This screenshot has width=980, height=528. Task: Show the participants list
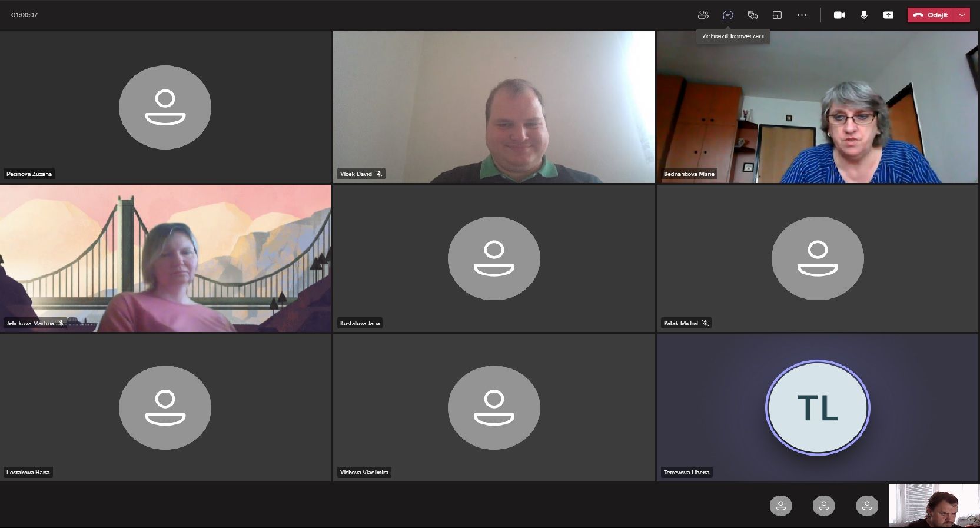tap(703, 15)
